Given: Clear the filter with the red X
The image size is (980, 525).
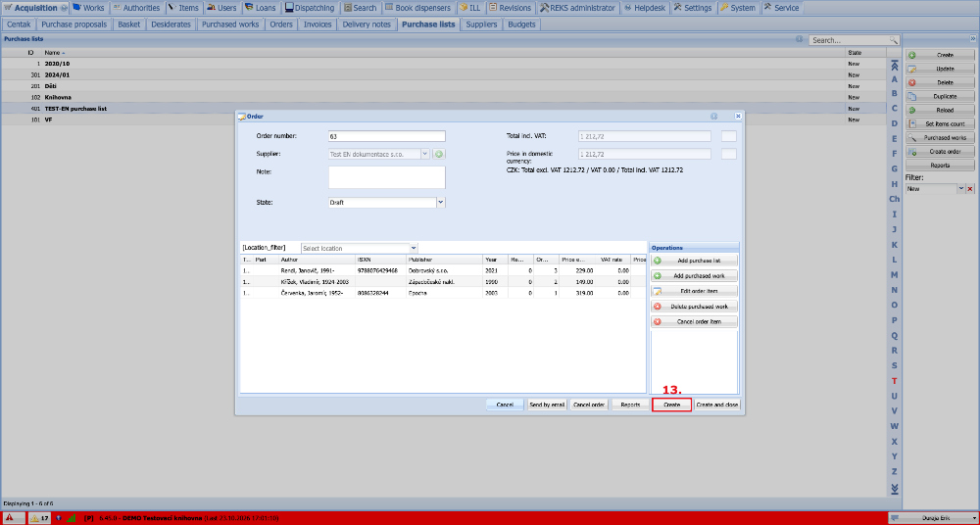Looking at the screenshot, I should 970,189.
